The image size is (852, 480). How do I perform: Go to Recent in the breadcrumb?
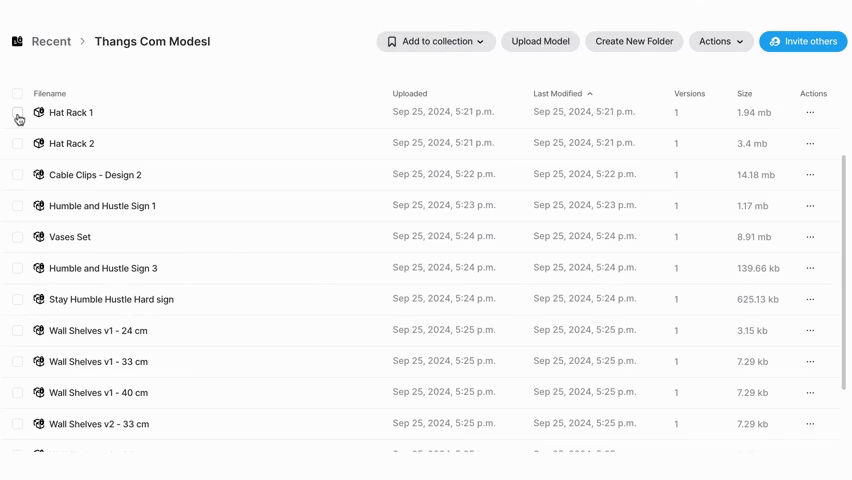51,42
